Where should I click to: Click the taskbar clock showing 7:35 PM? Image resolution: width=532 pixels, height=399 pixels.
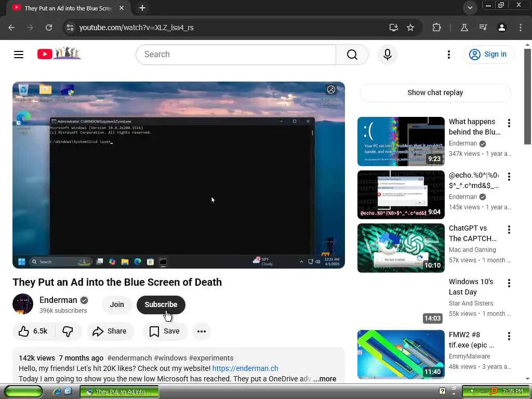pos(513,391)
